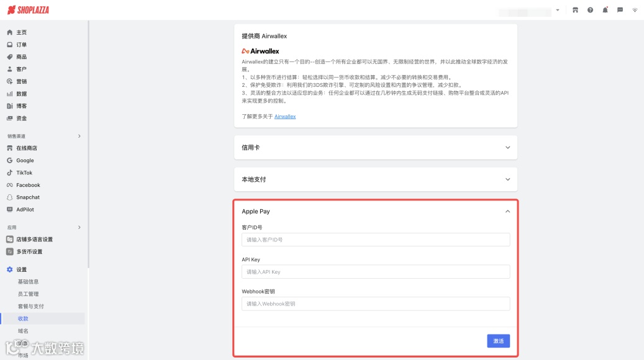The image size is (644, 360).
Task: Open the 博客 blog icon
Action: [10, 106]
